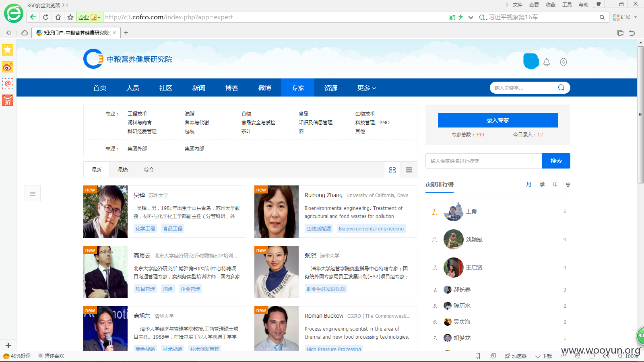Screen dimensions: 644x362
Task: Open expert profile 吴铎
Action: click(x=139, y=195)
